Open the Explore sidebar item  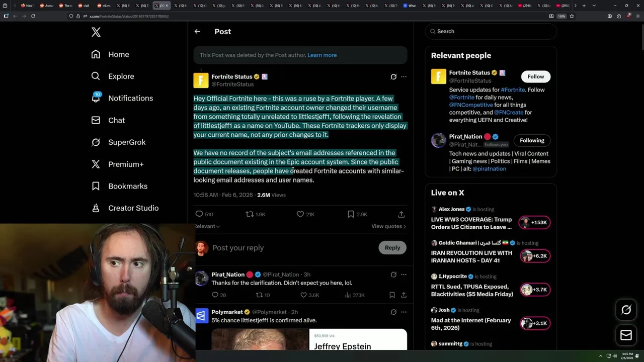point(113,76)
